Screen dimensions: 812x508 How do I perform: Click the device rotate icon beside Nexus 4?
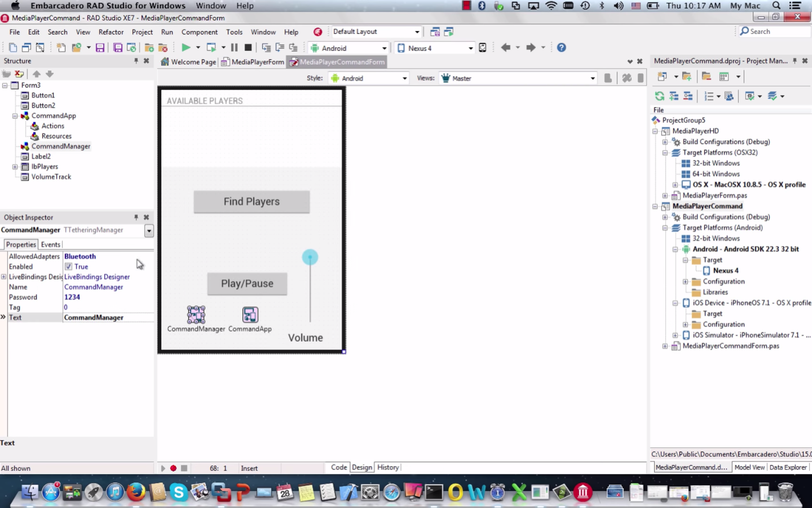pyautogui.click(x=483, y=48)
